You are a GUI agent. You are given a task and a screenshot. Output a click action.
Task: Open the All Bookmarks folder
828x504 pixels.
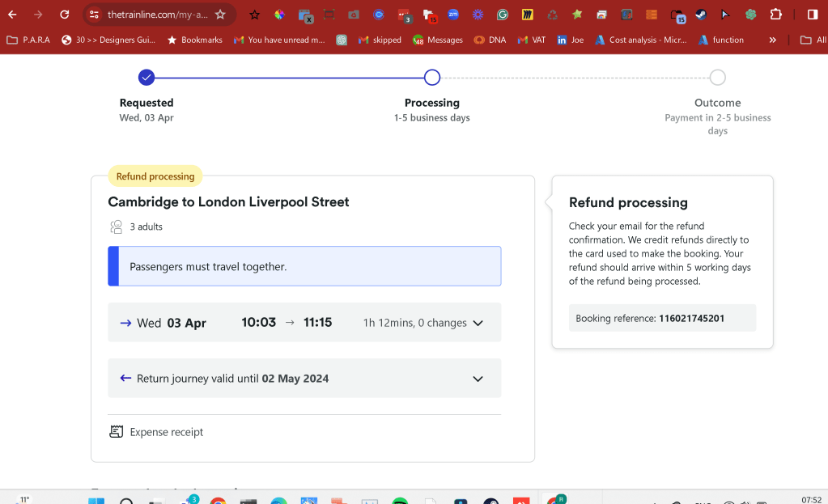point(813,40)
